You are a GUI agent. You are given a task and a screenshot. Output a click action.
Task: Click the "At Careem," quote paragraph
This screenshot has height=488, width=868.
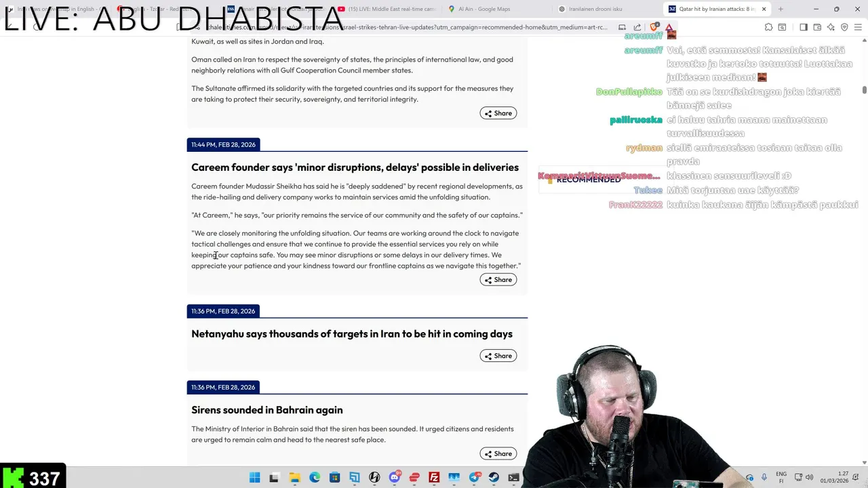click(357, 216)
